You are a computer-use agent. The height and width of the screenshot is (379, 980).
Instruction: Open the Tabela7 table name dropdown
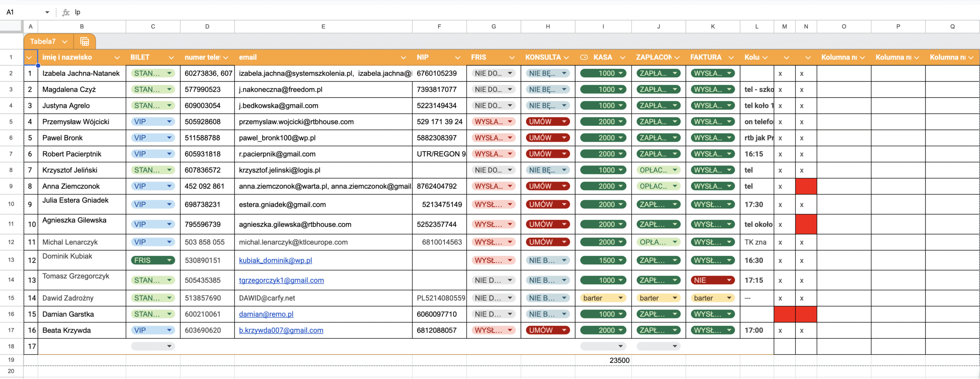(65, 41)
